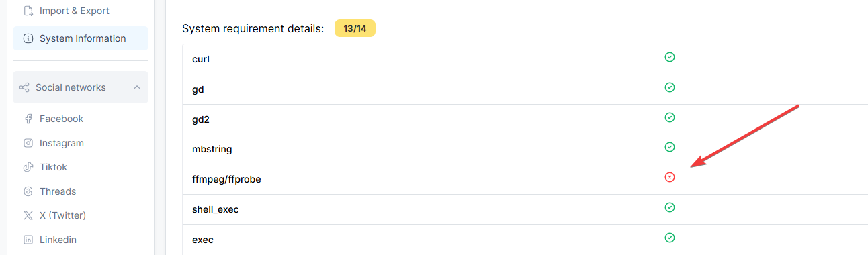Image resolution: width=868 pixels, height=255 pixels.
Task: Click the green check icon for curl
Action: point(669,57)
